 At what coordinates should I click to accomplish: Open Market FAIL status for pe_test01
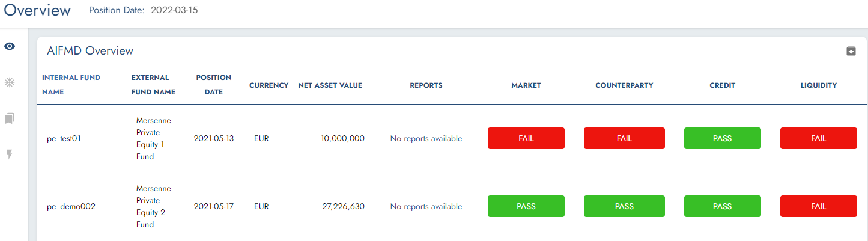tap(526, 138)
